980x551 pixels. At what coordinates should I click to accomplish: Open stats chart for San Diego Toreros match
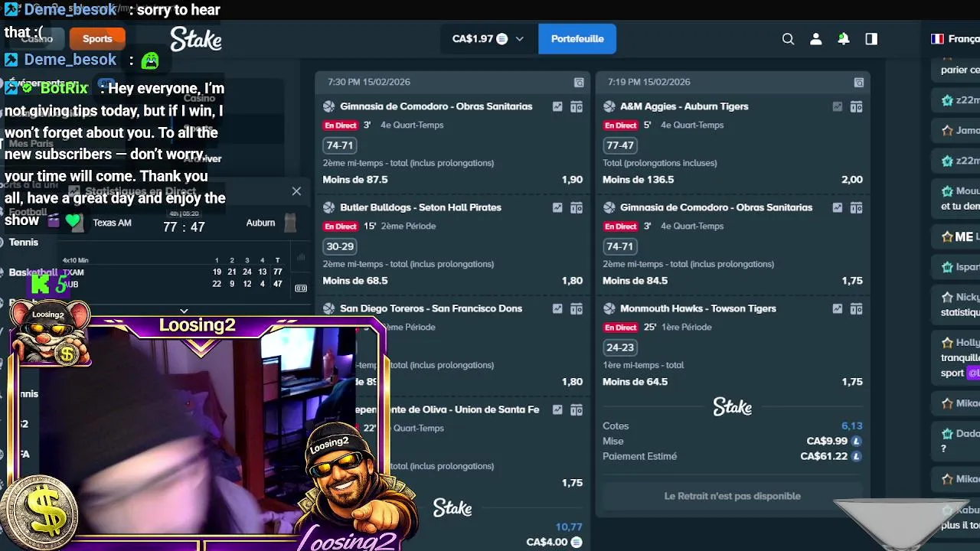[x=557, y=308]
